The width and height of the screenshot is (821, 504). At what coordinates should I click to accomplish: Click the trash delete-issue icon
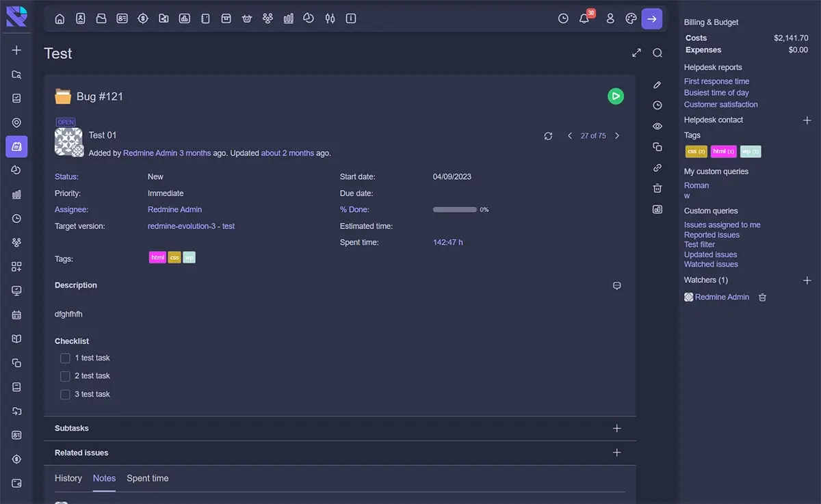click(657, 188)
